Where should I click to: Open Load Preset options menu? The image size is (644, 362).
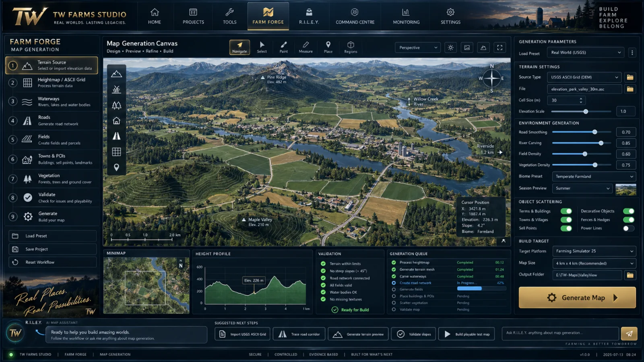coord(632,53)
